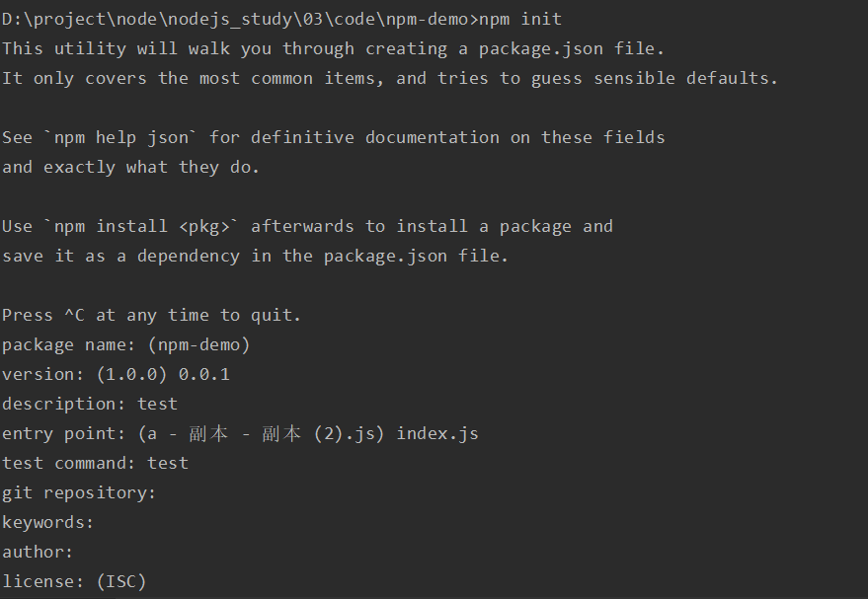This screenshot has height=599, width=868.
Task: Click the "save it as a dependency" line
Action: [255, 256]
